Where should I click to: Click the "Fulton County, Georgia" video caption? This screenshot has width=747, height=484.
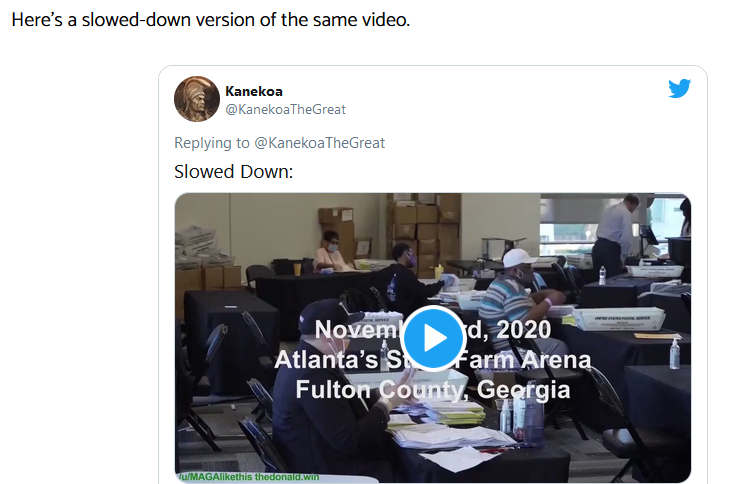(x=433, y=390)
